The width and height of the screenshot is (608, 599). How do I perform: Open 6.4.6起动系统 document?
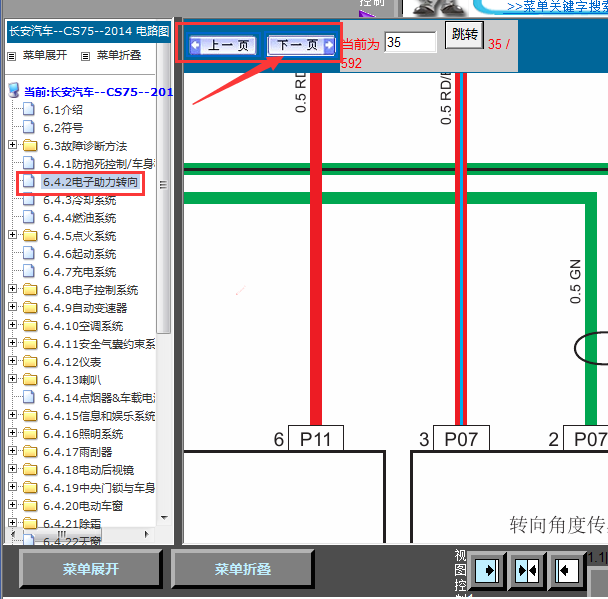click(x=79, y=254)
